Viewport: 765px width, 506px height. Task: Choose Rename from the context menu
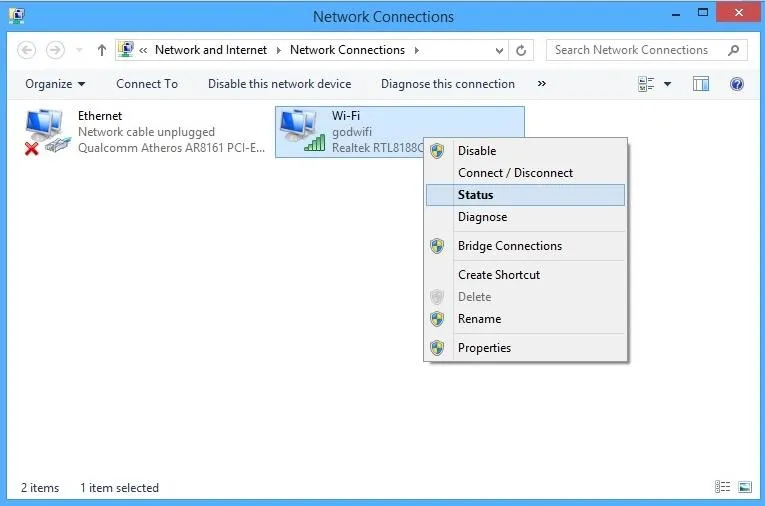pyautogui.click(x=525, y=319)
